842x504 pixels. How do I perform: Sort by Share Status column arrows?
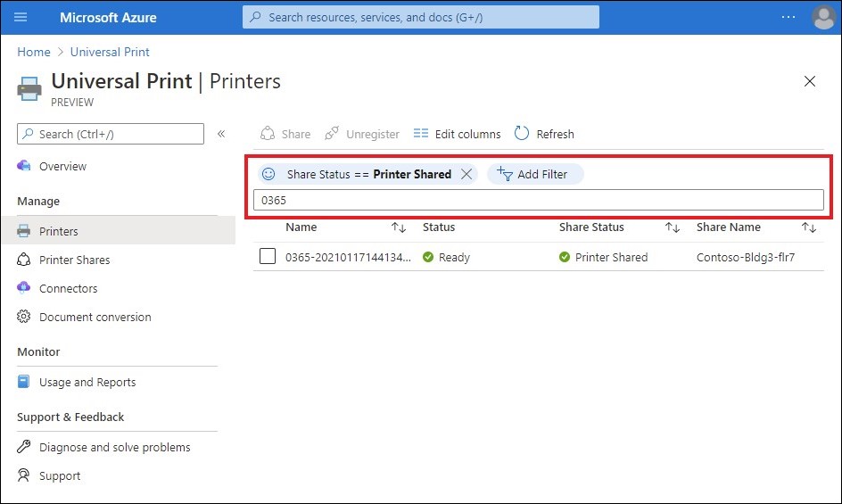coord(673,227)
